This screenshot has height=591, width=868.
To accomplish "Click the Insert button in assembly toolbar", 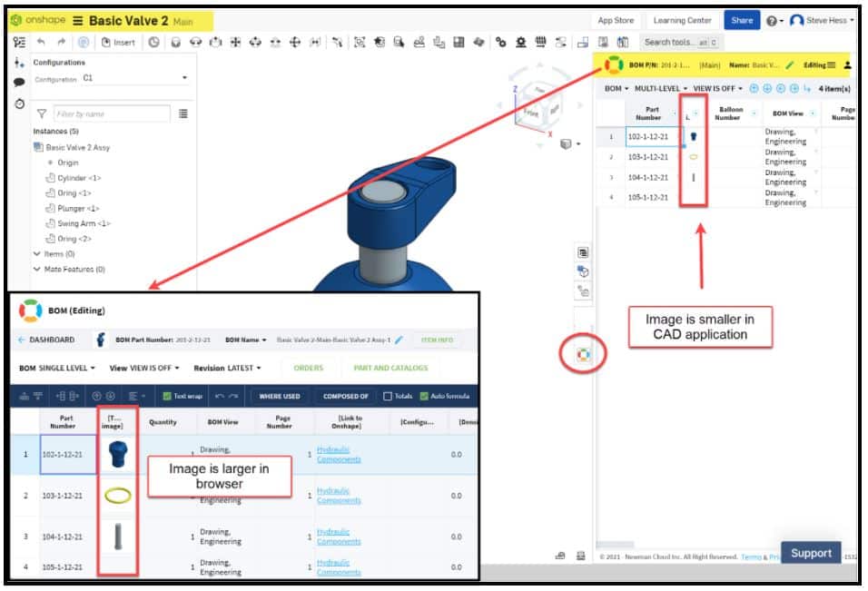I will point(118,42).
